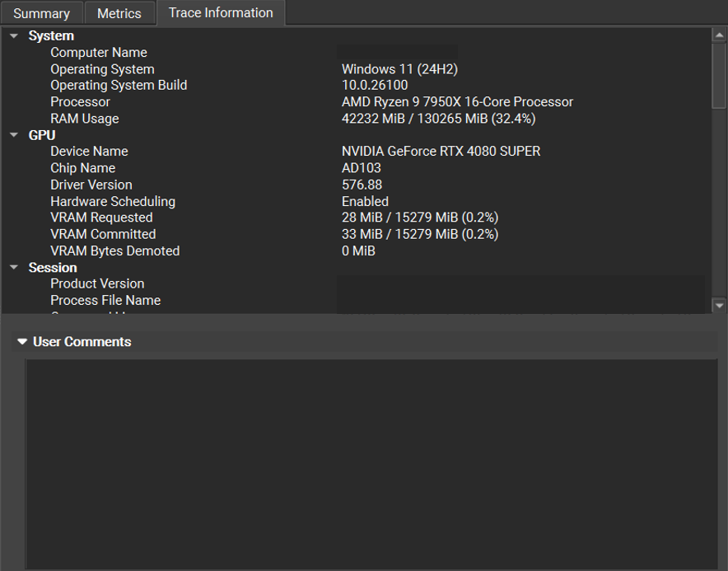
Task: Collapse the User Comments panel
Action: coord(21,341)
